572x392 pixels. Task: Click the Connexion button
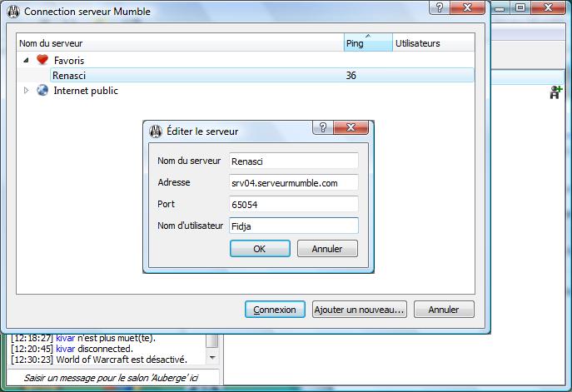click(x=275, y=310)
